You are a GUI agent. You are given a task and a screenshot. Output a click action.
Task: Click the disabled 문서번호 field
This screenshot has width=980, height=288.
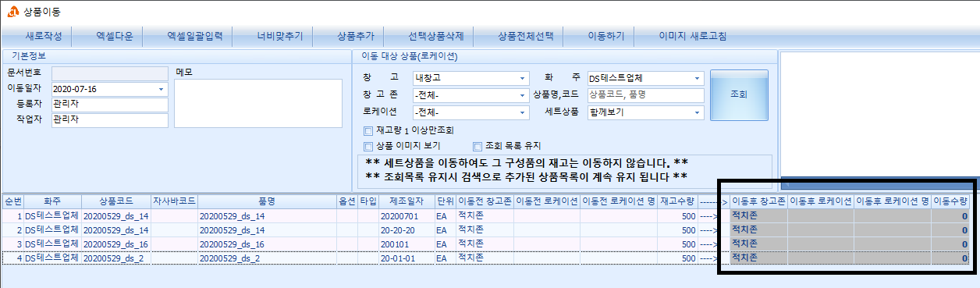pyautogui.click(x=109, y=73)
